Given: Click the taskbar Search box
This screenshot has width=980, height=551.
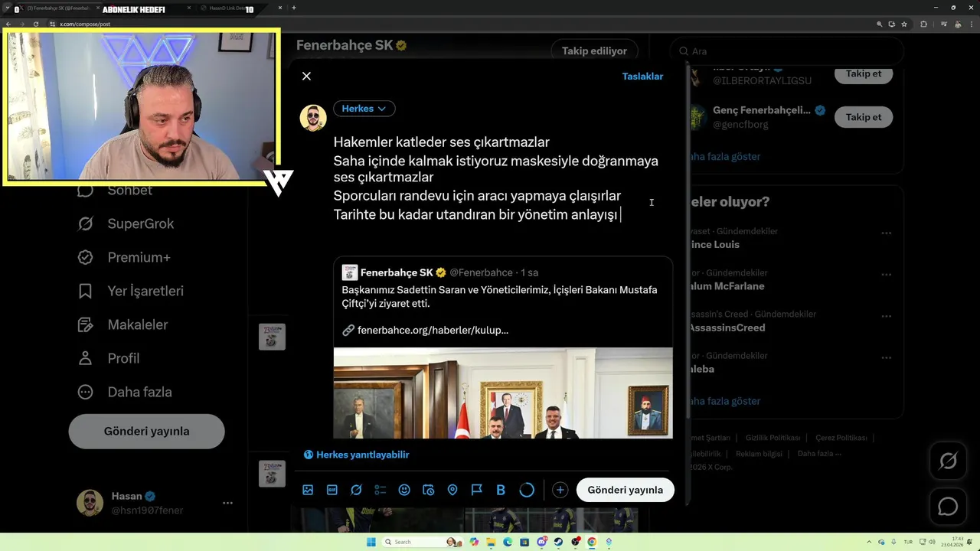Looking at the screenshot, I should 422,542.
